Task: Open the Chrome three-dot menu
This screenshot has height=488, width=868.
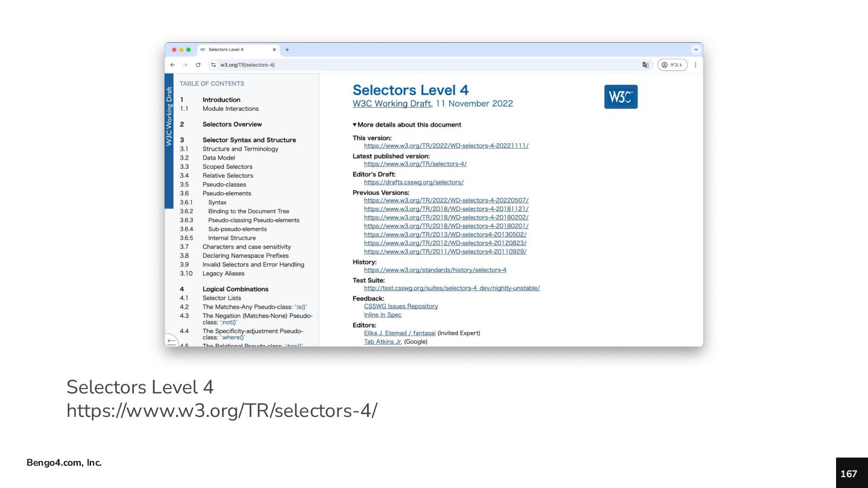Action: click(x=695, y=65)
